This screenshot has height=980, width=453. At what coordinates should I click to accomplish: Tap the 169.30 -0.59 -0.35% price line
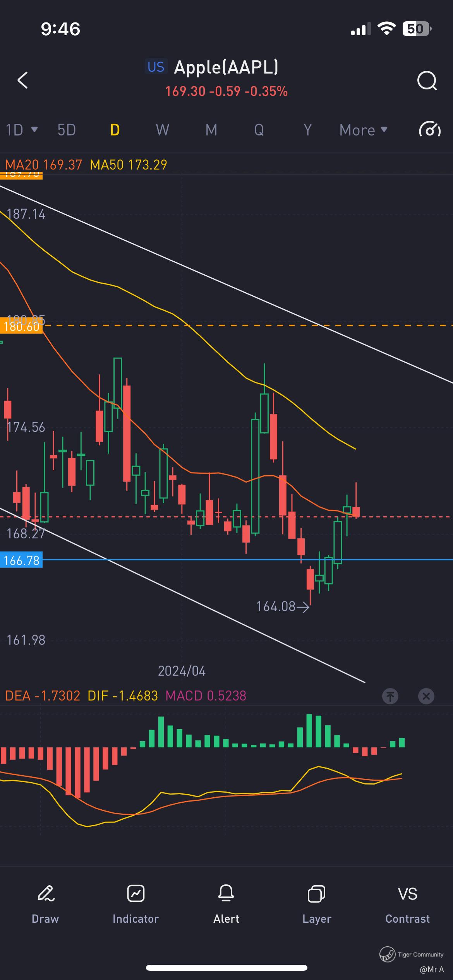[x=226, y=91]
